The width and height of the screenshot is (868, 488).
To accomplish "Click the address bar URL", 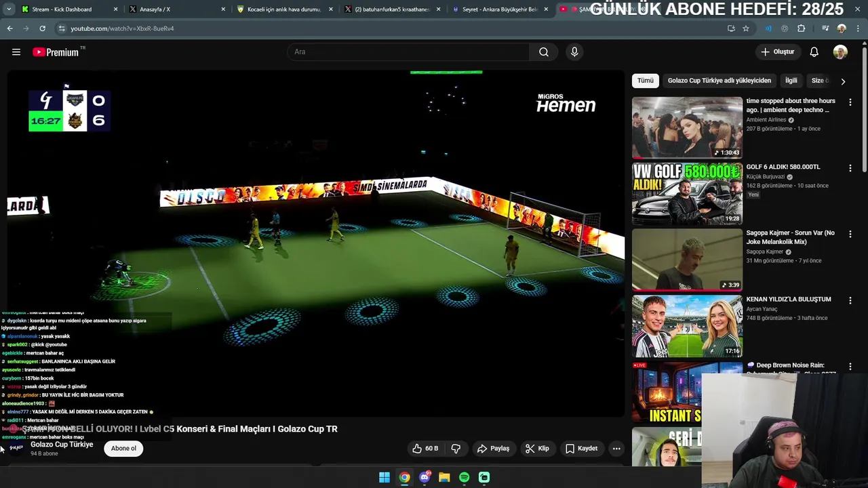I will (x=122, y=28).
